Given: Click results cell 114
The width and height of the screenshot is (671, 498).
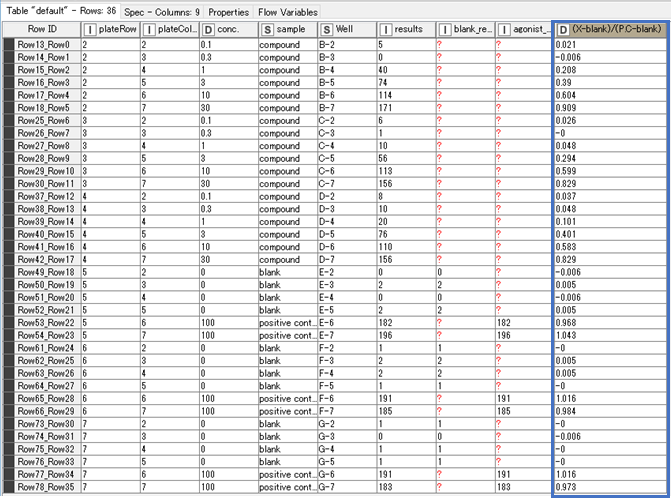Looking at the screenshot, I should [406, 95].
